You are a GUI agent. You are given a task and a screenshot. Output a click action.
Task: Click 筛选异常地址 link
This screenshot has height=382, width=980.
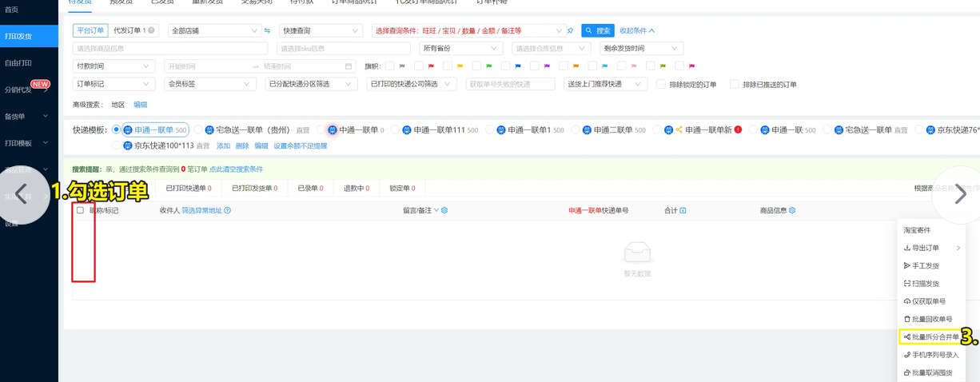pyautogui.click(x=202, y=210)
